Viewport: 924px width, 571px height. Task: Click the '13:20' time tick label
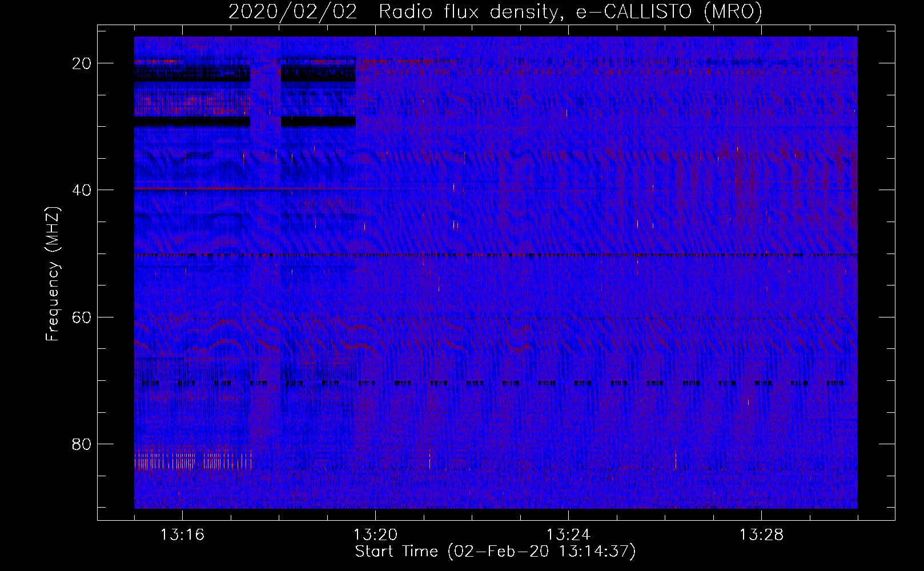[375, 535]
